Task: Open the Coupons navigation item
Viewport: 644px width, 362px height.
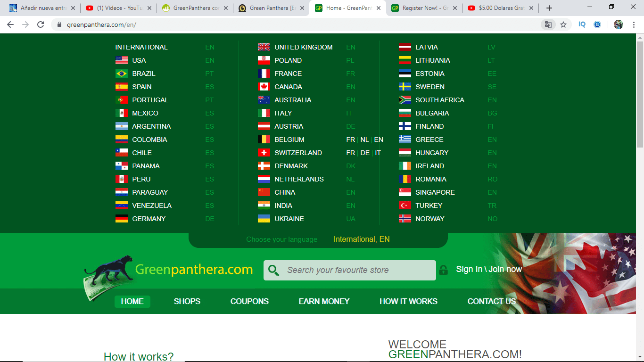Action: click(x=249, y=302)
